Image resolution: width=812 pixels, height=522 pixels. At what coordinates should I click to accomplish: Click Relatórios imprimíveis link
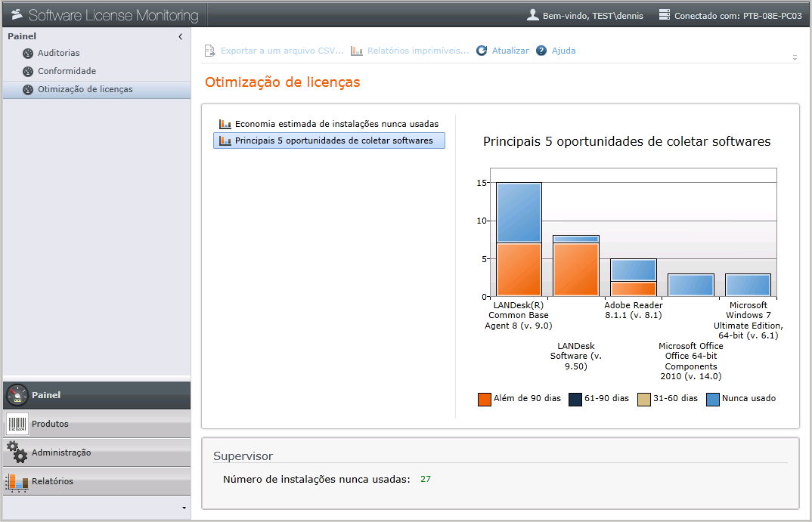click(418, 51)
